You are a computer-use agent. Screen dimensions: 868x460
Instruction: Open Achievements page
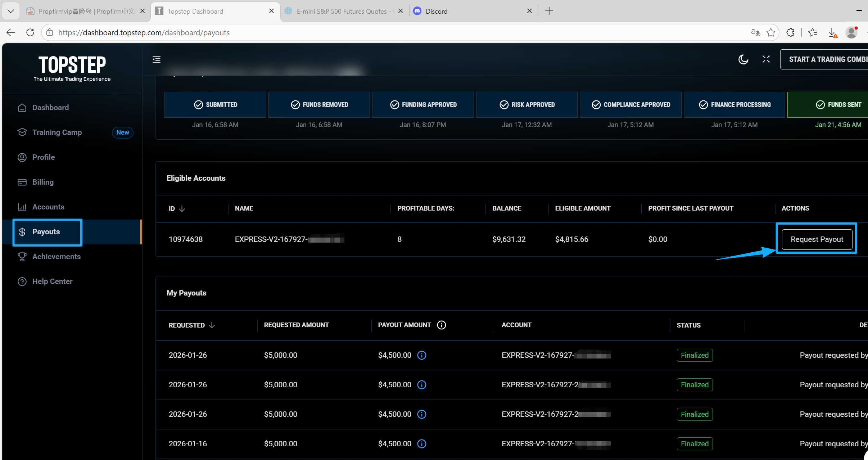tap(72, 257)
